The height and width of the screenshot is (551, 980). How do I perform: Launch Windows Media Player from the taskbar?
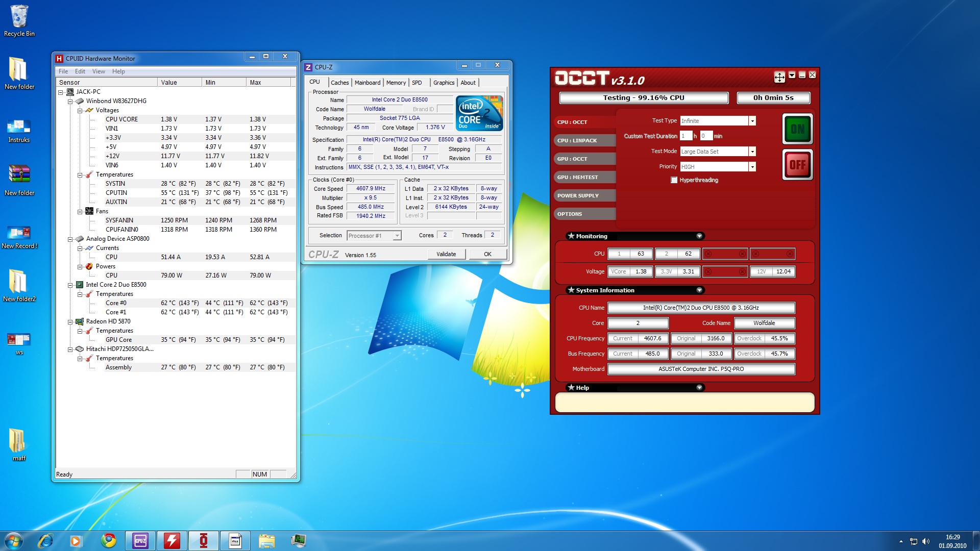pyautogui.click(x=76, y=541)
